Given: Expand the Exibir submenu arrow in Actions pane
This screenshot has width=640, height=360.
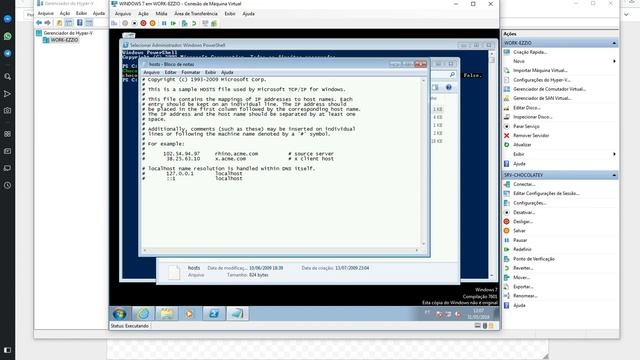Looking at the screenshot, I should (614, 154).
